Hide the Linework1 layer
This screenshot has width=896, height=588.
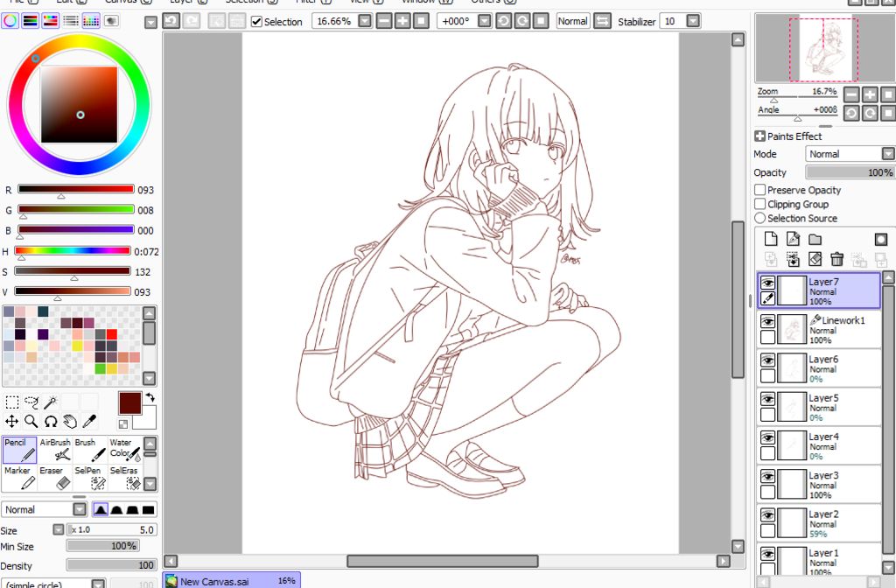click(768, 322)
